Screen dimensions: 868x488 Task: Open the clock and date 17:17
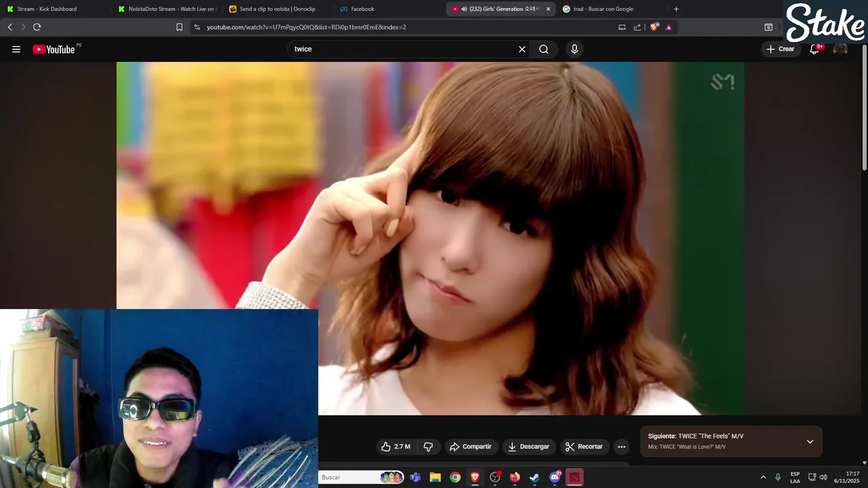tap(848, 477)
